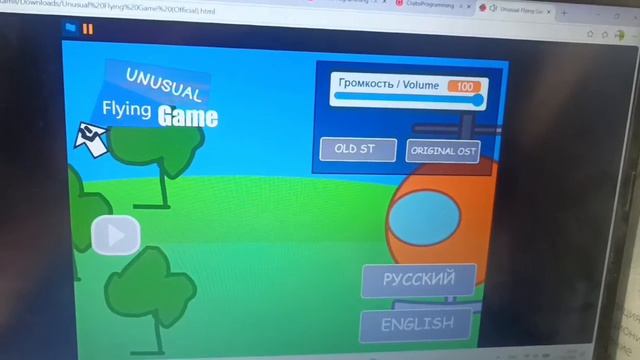Close the Unusual Flying Game tab

549,12
